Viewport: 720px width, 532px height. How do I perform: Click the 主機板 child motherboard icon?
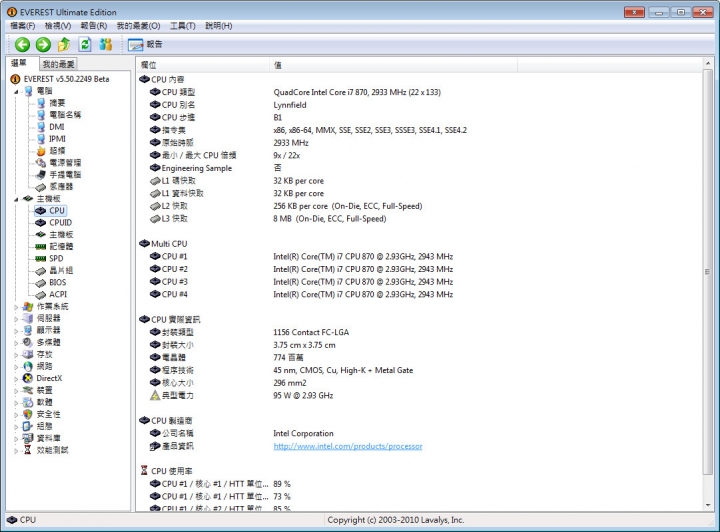point(41,235)
